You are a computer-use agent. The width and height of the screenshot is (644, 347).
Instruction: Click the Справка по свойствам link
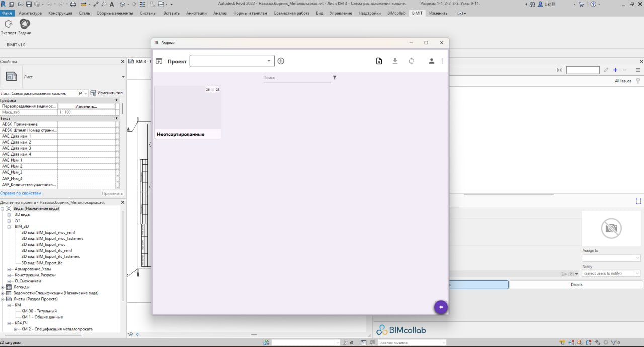pos(21,193)
